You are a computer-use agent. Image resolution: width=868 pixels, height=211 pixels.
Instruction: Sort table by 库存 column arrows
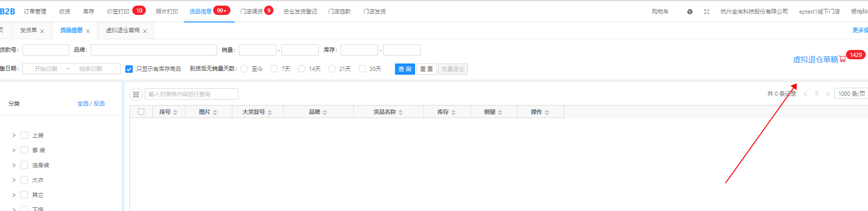[x=453, y=113]
